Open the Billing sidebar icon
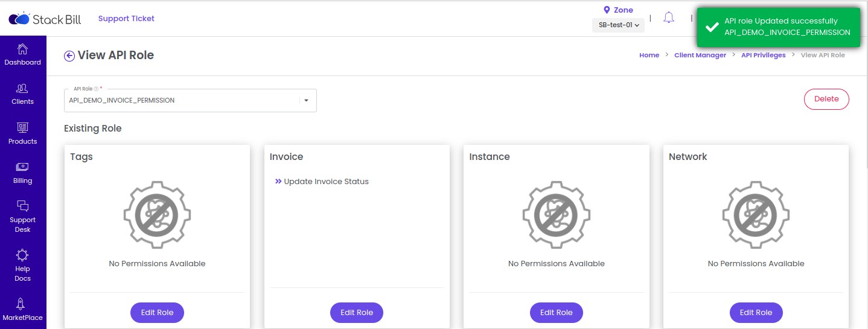868x329 pixels. [22, 167]
